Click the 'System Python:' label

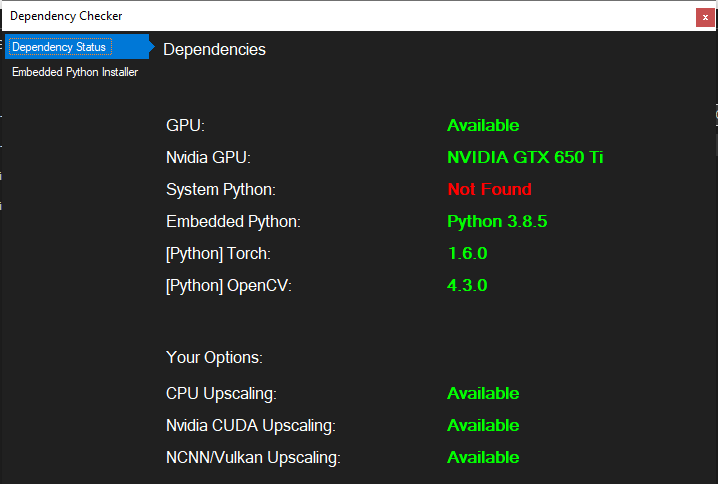221,190
